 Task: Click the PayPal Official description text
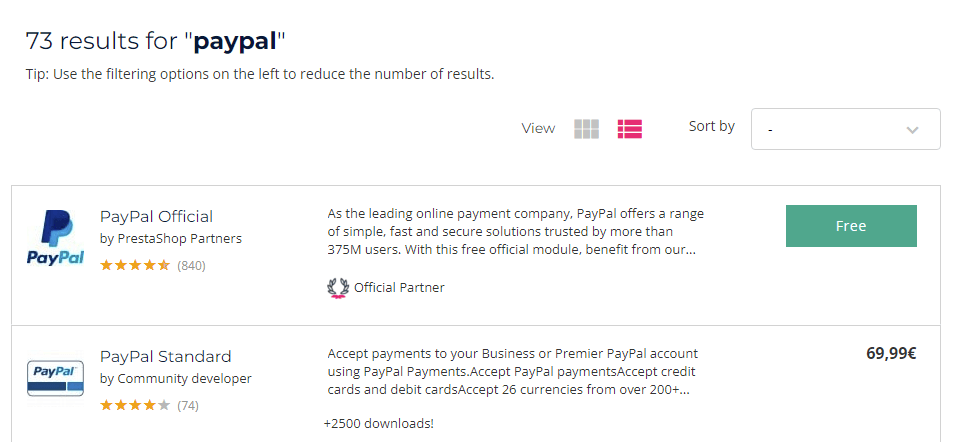pos(515,231)
